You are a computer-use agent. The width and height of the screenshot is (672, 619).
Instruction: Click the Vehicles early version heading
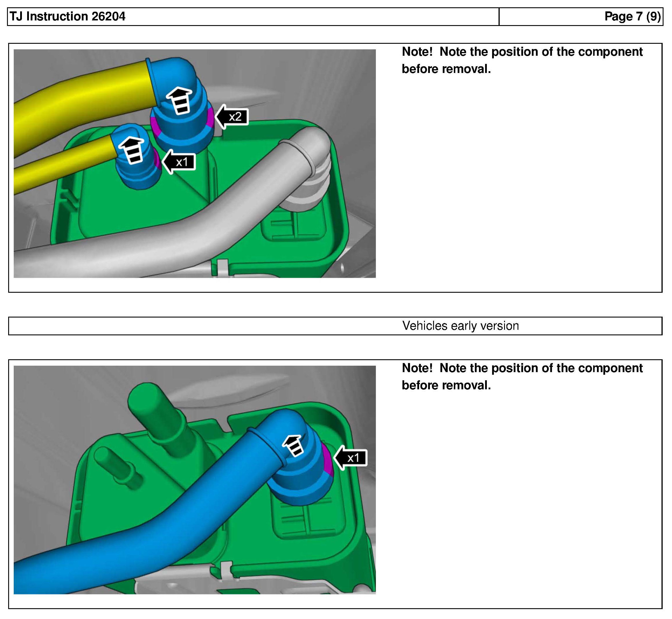click(460, 326)
